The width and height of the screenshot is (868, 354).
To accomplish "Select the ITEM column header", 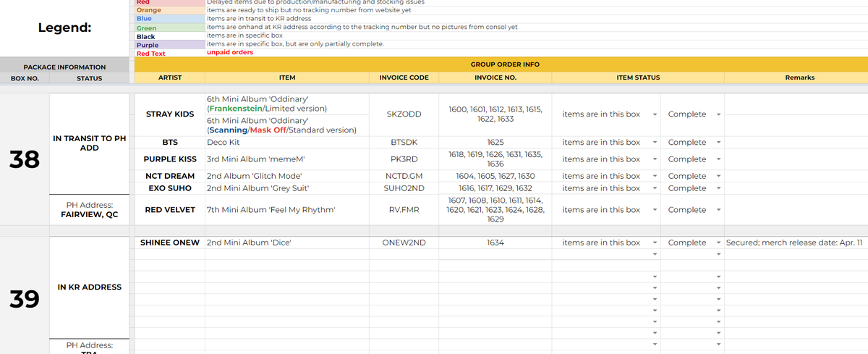I will tap(286, 77).
